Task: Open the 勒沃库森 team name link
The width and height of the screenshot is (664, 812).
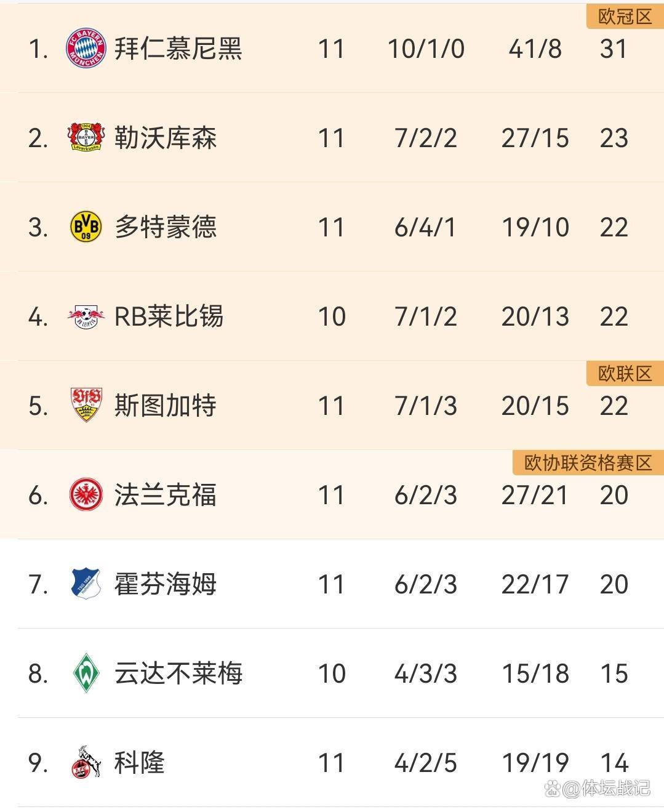Action: tap(165, 138)
